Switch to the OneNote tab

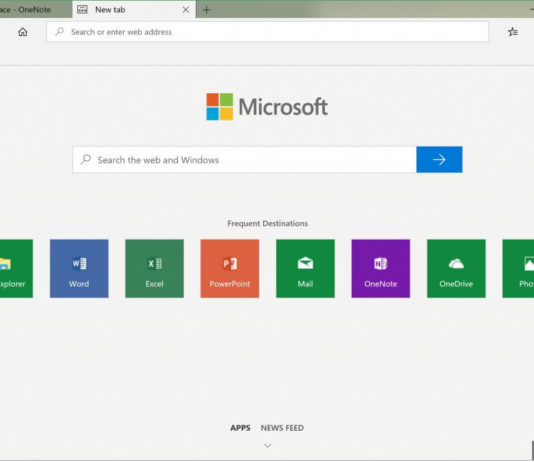click(x=35, y=10)
